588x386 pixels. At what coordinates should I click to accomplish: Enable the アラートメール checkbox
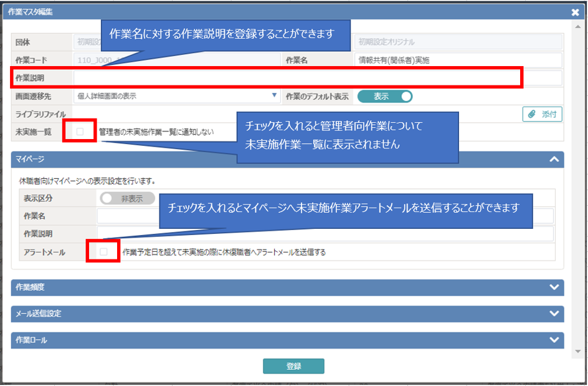(103, 252)
